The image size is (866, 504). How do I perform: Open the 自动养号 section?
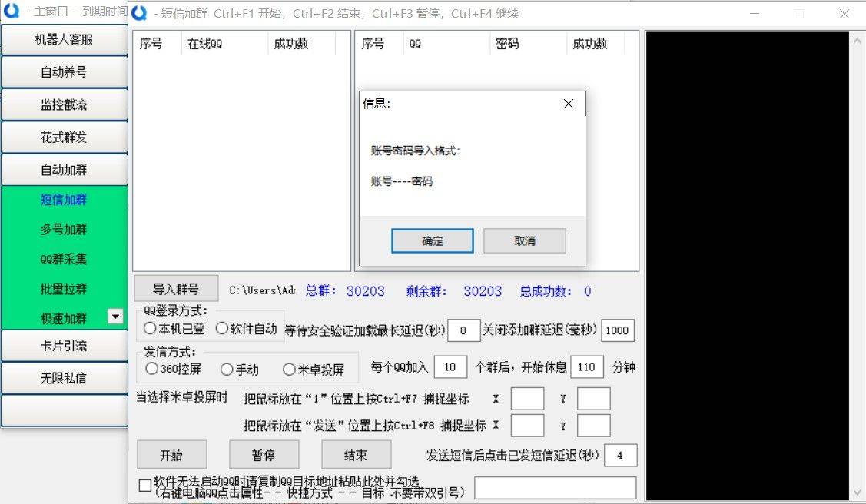[x=64, y=72]
